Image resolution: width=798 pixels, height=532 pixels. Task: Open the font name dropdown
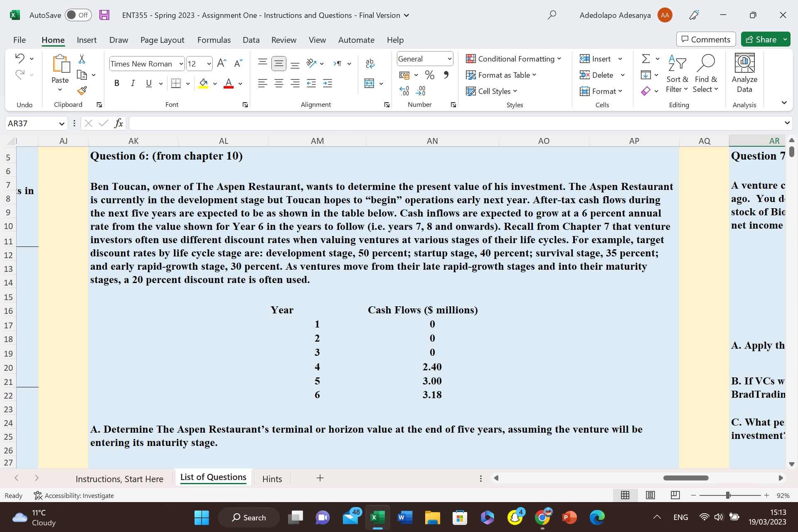pyautogui.click(x=181, y=64)
